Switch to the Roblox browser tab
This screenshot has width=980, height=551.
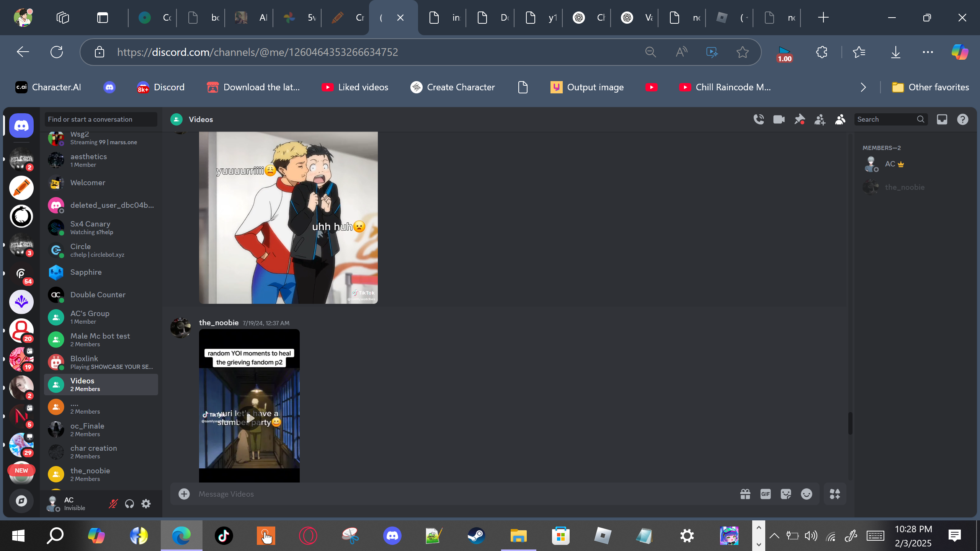coord(730,18)
